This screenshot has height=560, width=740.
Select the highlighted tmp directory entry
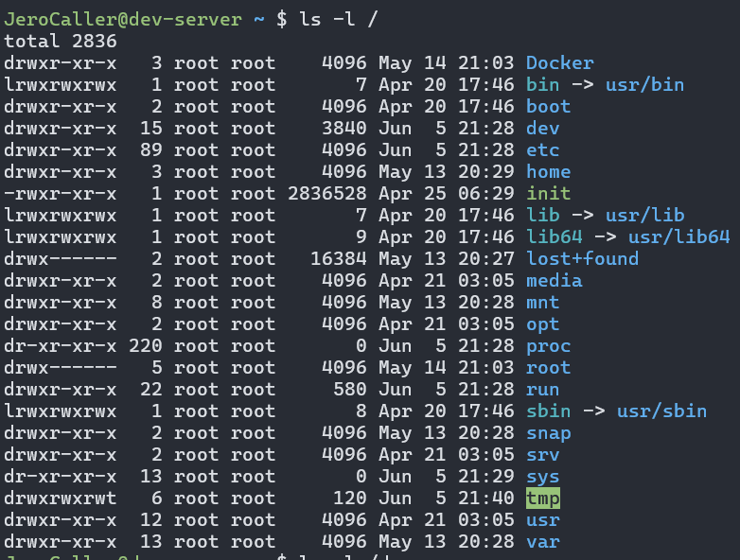click(543, 499)
